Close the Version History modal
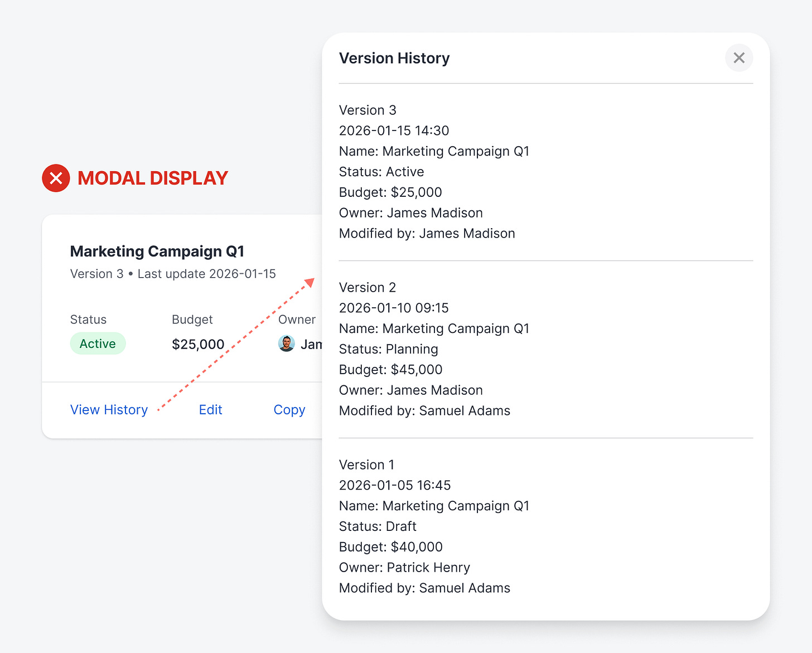812x653 pixels. [x=739, y=58]
